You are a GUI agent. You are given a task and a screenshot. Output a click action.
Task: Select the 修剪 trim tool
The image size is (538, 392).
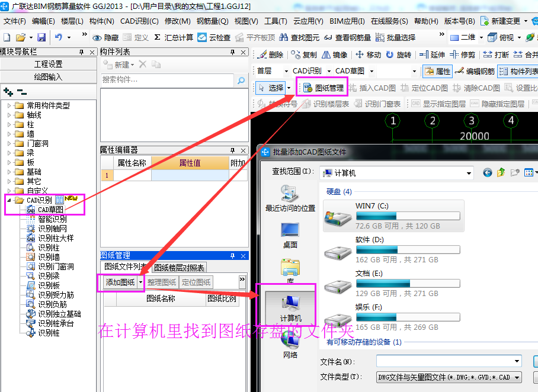point(462,54)
